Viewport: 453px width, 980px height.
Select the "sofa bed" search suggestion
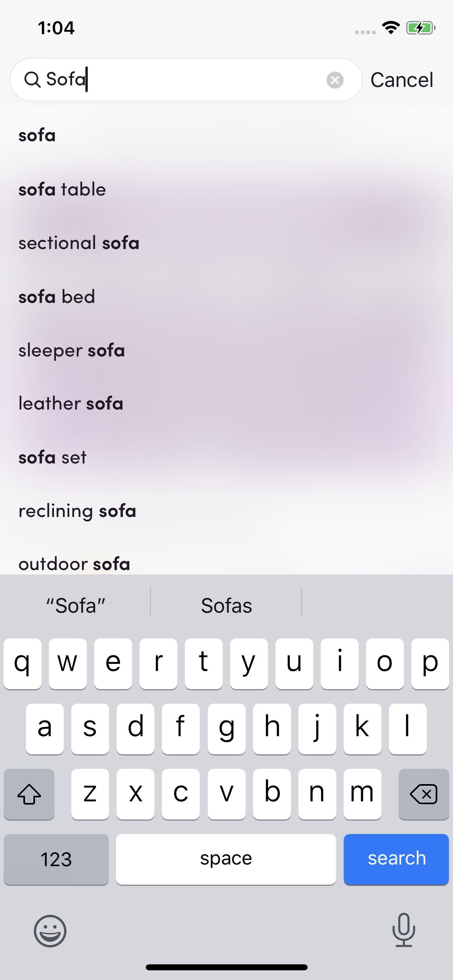pos(56,296)
